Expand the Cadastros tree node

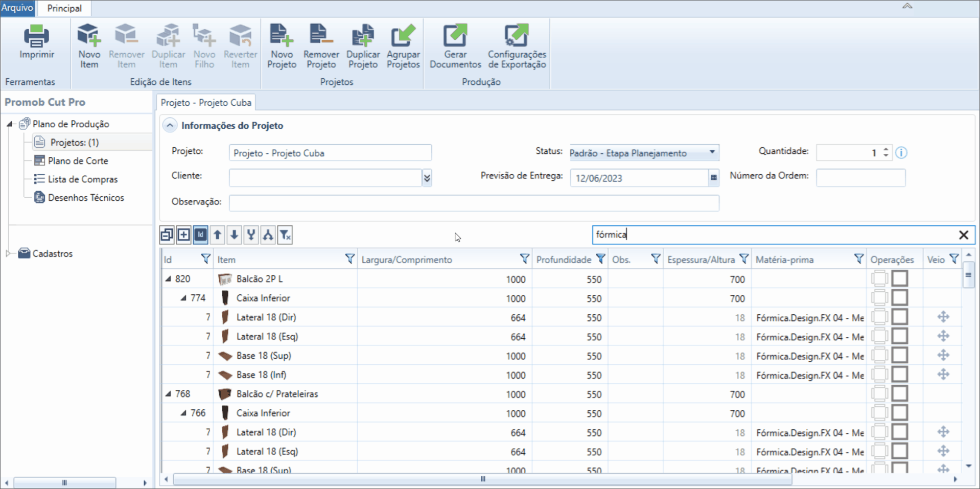(8, 253)
